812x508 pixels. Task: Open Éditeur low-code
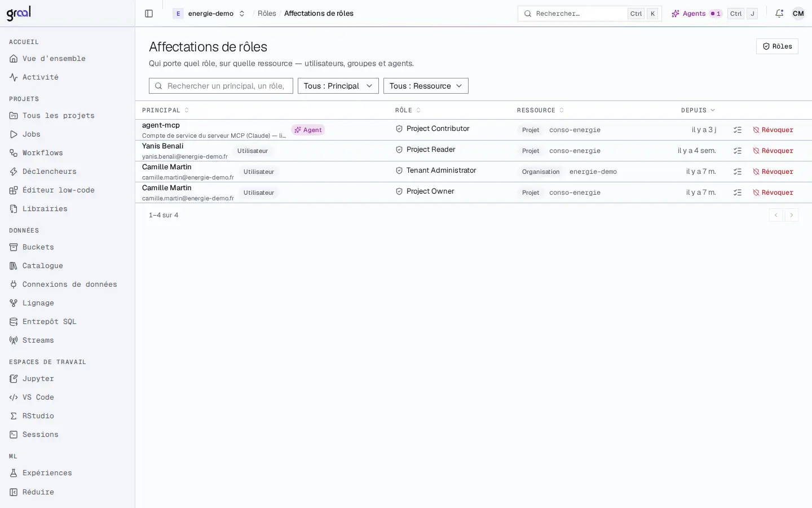67,190
